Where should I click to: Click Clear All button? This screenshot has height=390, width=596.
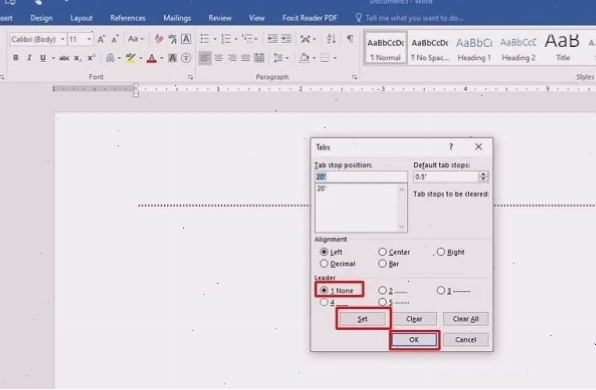[466, 319]
